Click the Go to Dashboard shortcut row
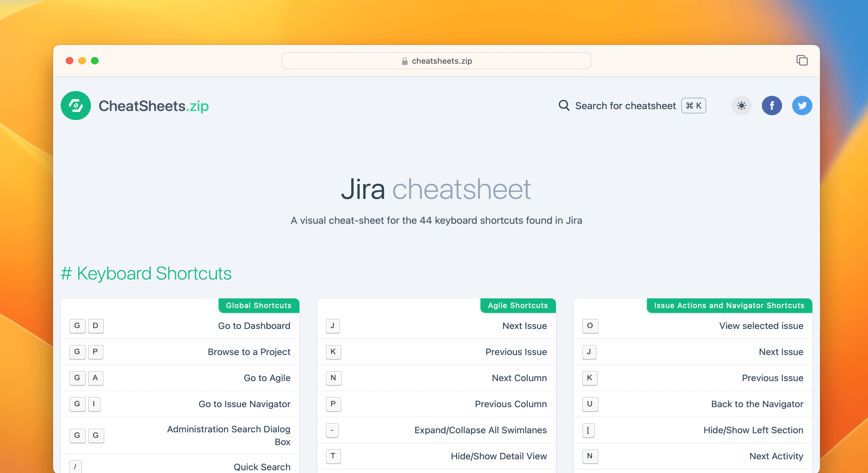Screen dimensions: 868x473 (254, 326)
